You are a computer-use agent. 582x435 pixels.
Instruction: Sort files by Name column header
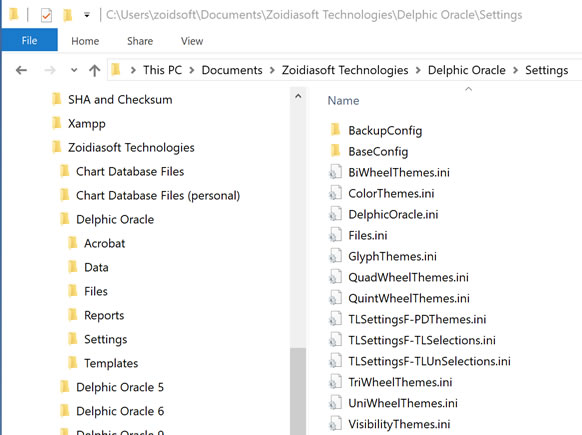(x=343, y=101)
